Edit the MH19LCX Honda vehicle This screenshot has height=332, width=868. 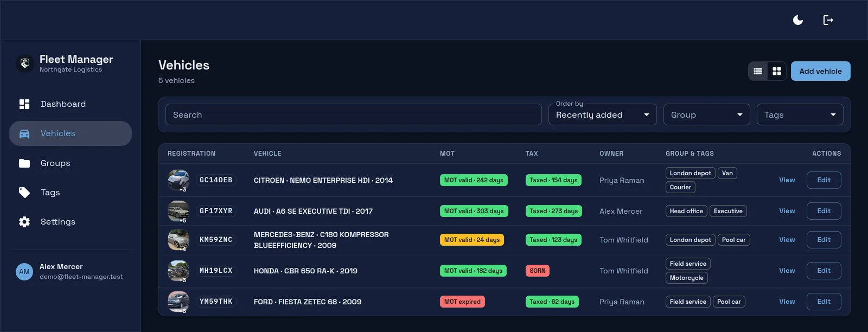tap(824, 271)
